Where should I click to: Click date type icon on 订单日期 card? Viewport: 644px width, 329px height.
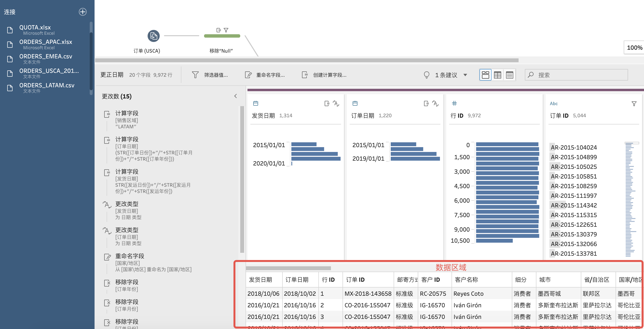point(355,103)
